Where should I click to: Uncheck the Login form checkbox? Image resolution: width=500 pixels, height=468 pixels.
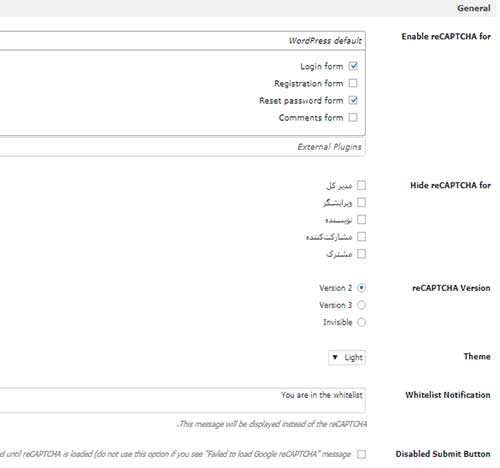[353, 66]
